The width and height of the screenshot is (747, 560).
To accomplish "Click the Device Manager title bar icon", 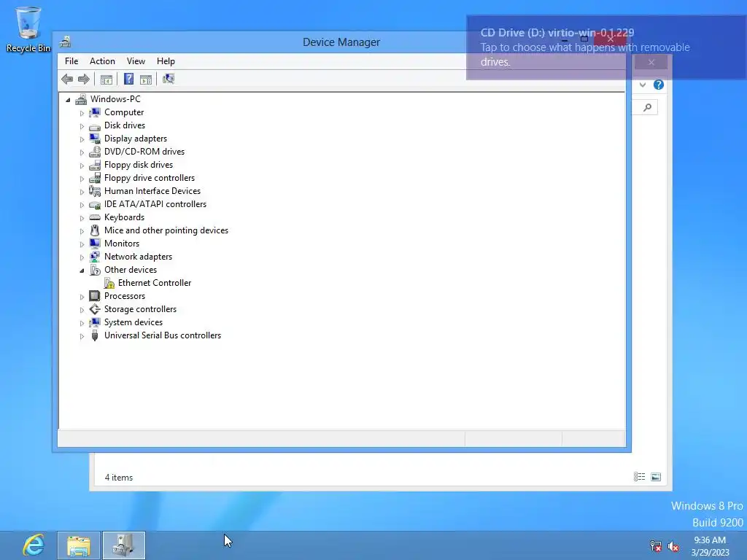I will pyautogui.click(x=65, y=42).
